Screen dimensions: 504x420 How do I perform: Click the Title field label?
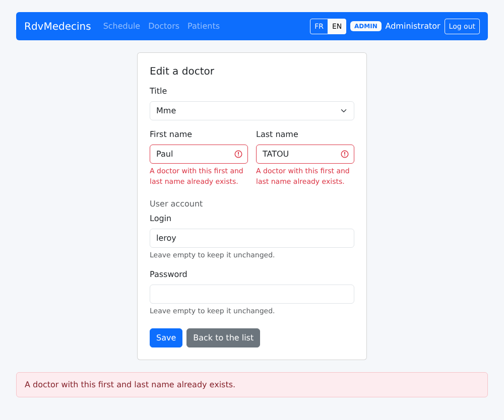(x=158, y=91)
